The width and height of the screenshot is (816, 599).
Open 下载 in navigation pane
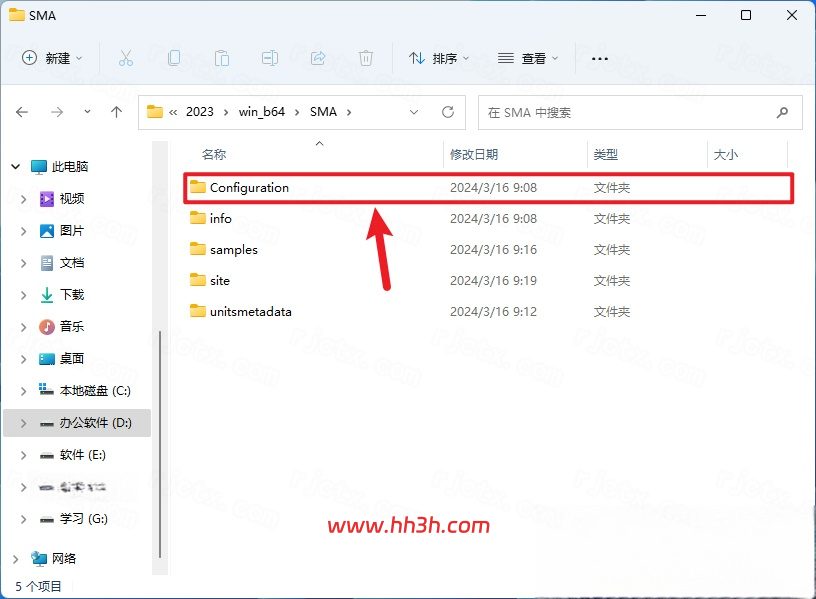click(72, 295)
